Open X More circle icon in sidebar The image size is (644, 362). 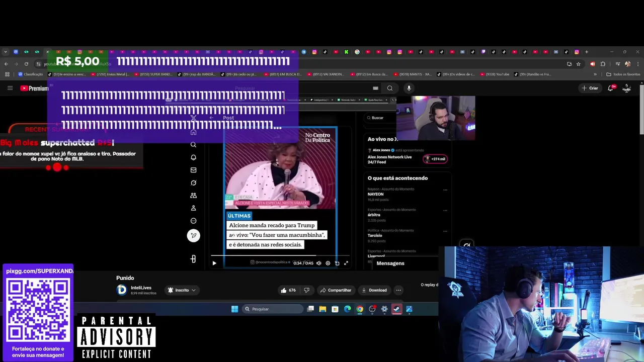point(193,221)
